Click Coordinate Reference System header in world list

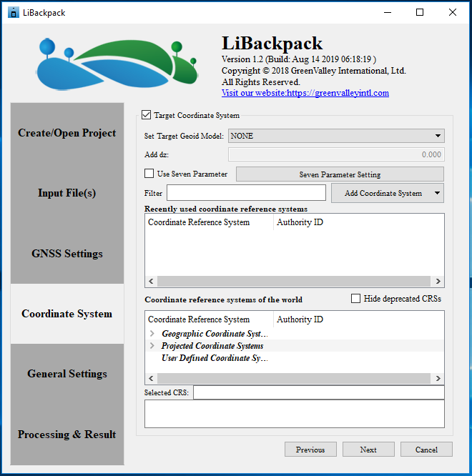tap(210, 319)
